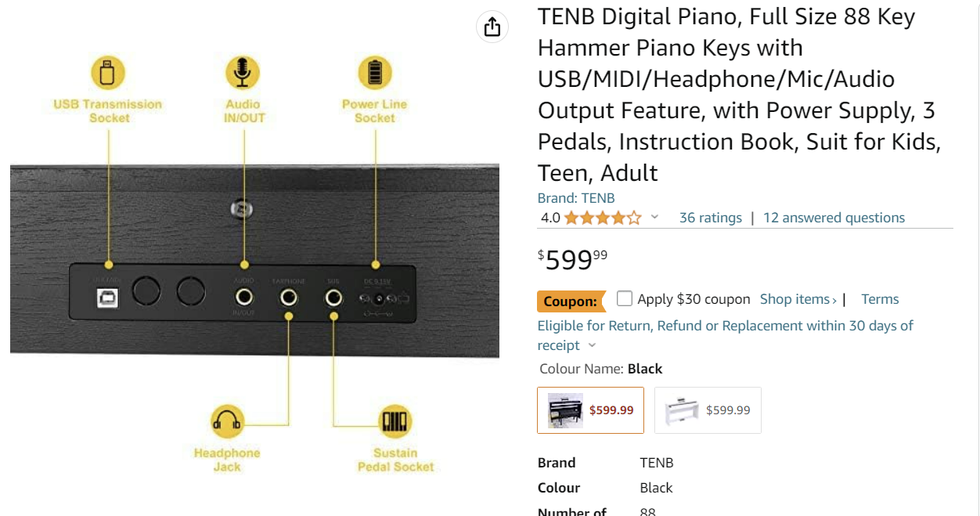
Task: Click the Power Line Socket battery icon
Action: tap(375, 73)
